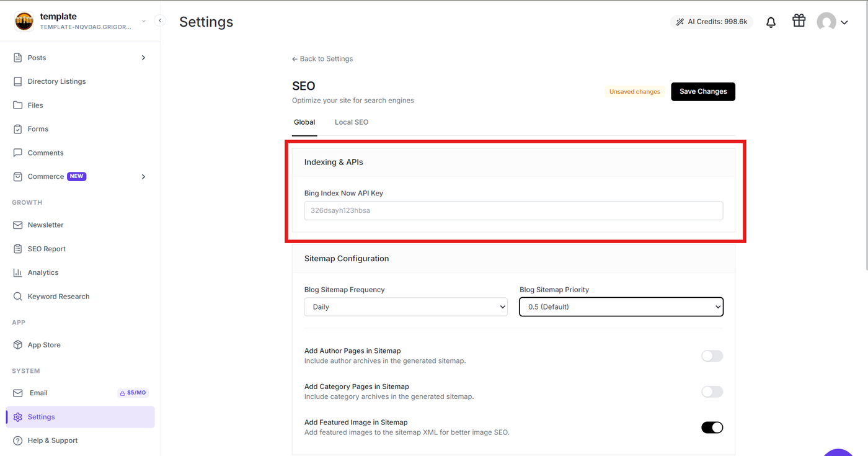Collapse the sidebar with arrow icon
The height and width of the screenshot is (456, 868).
(160, 20)
